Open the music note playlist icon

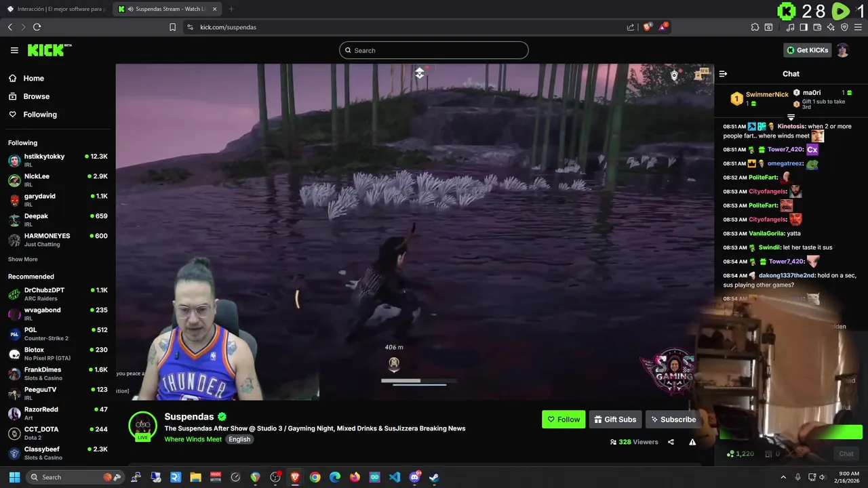(790, 27)
